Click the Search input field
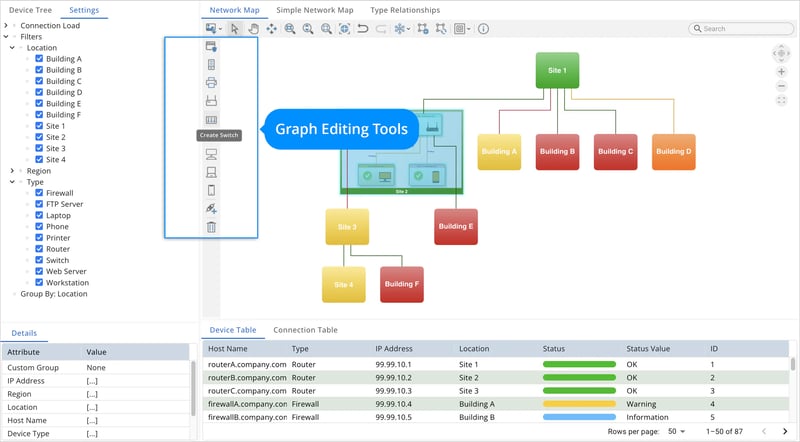 741,29
